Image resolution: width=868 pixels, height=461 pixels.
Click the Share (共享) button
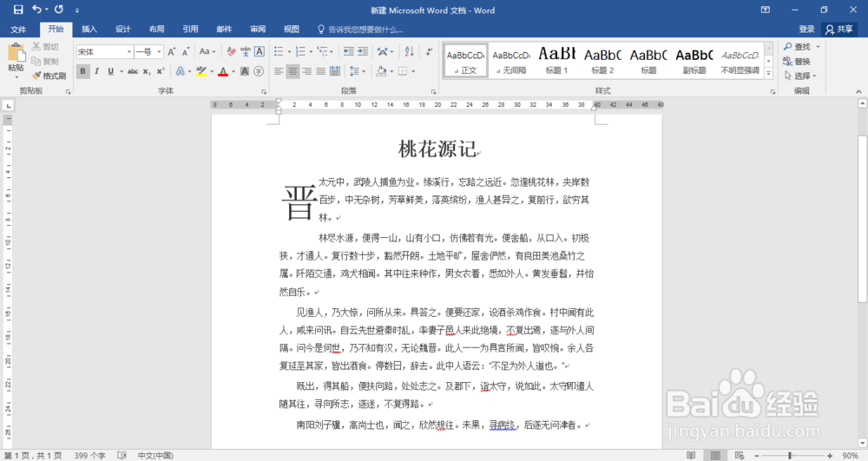pyautogui.click(x=839, y=30)
